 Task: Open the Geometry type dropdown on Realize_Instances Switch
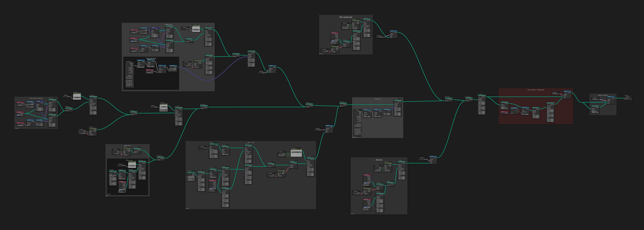611,100
